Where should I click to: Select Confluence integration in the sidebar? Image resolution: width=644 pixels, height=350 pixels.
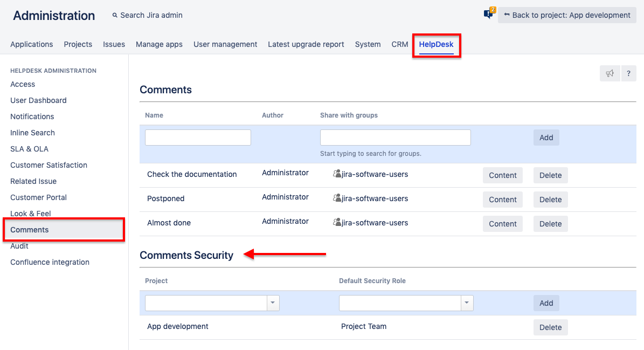[50, 262]
